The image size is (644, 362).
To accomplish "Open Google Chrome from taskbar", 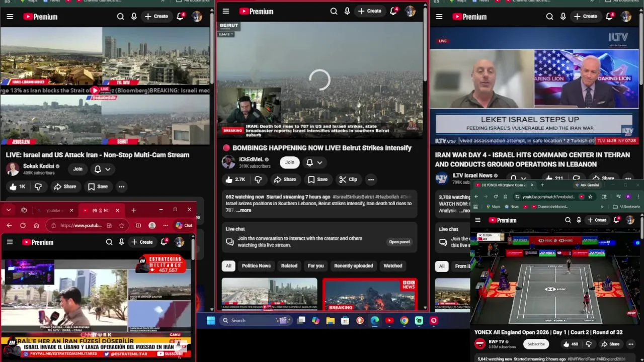I will [x=404, y=320].
